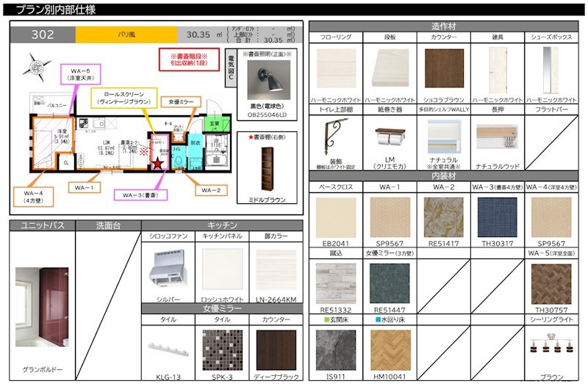Screen dimensions: 588x384
Task: Click the red star marker on floor plan
Action: [x=157, y=164]
